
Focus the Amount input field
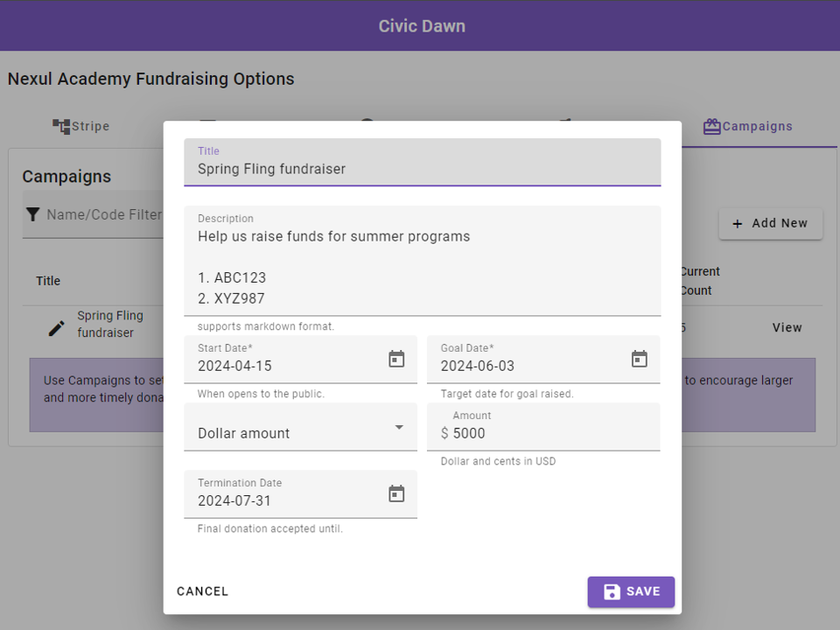pos(551,433)
